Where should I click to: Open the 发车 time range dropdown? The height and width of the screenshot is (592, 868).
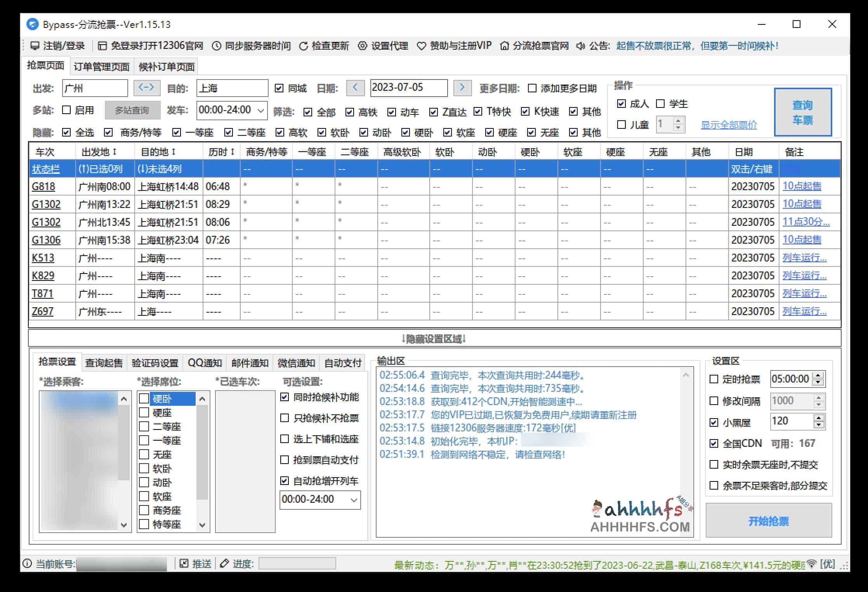(x=260, y=110)
